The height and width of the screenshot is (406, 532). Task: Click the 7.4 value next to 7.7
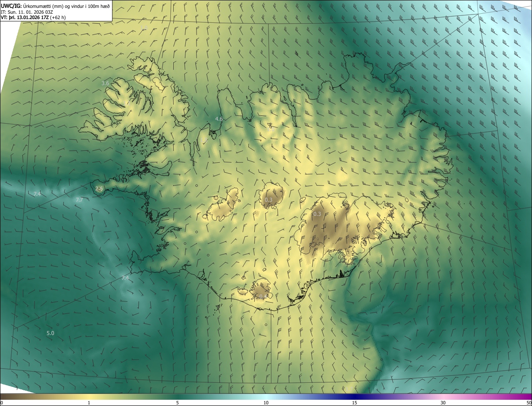pyautogui.click(x=37, y=194)
